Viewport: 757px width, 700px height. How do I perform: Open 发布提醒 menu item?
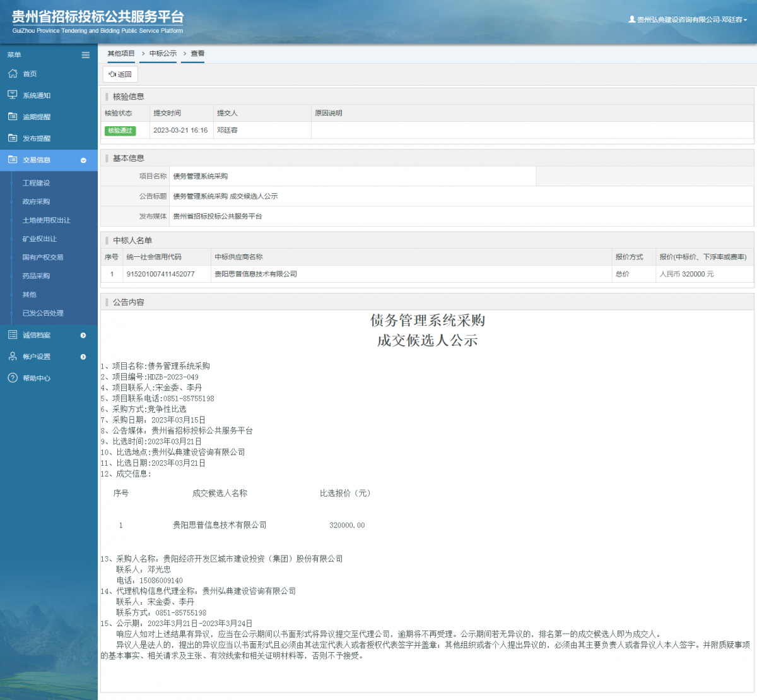[x=49, y=138]
